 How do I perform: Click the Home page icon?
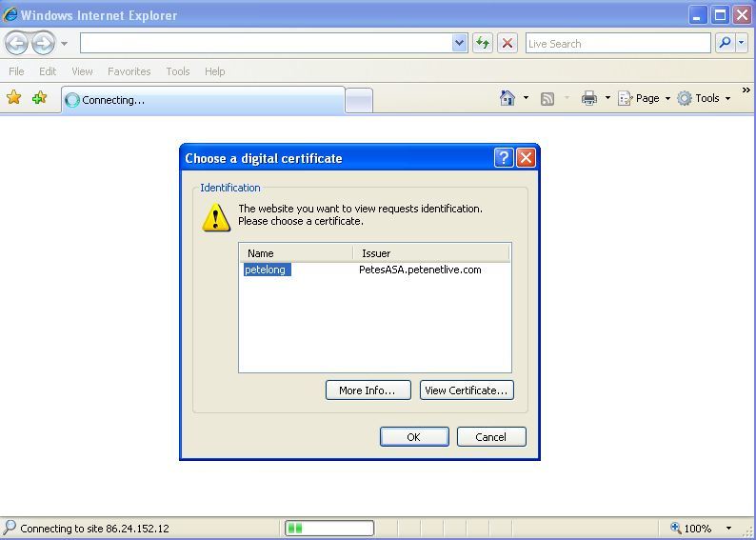507,98
